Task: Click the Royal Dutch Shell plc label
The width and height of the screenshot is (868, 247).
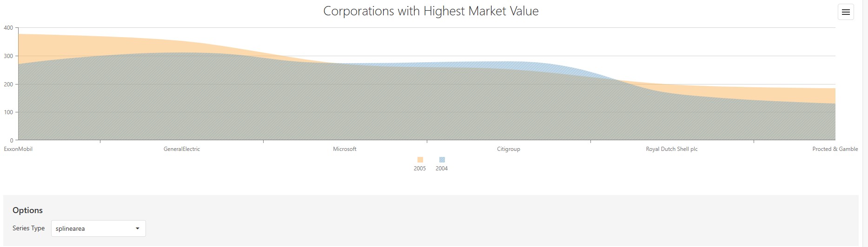Action: (672, 149)
